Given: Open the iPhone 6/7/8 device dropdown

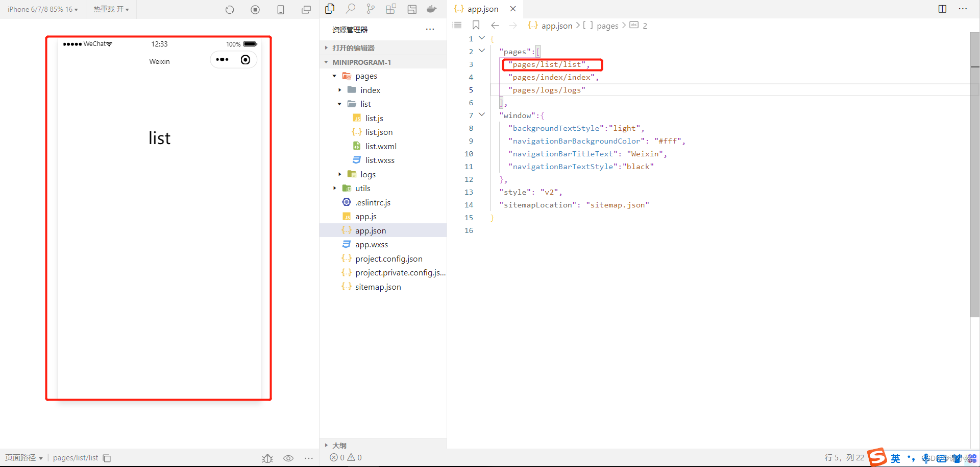Looking at the screenshot, I should point(43,9).
